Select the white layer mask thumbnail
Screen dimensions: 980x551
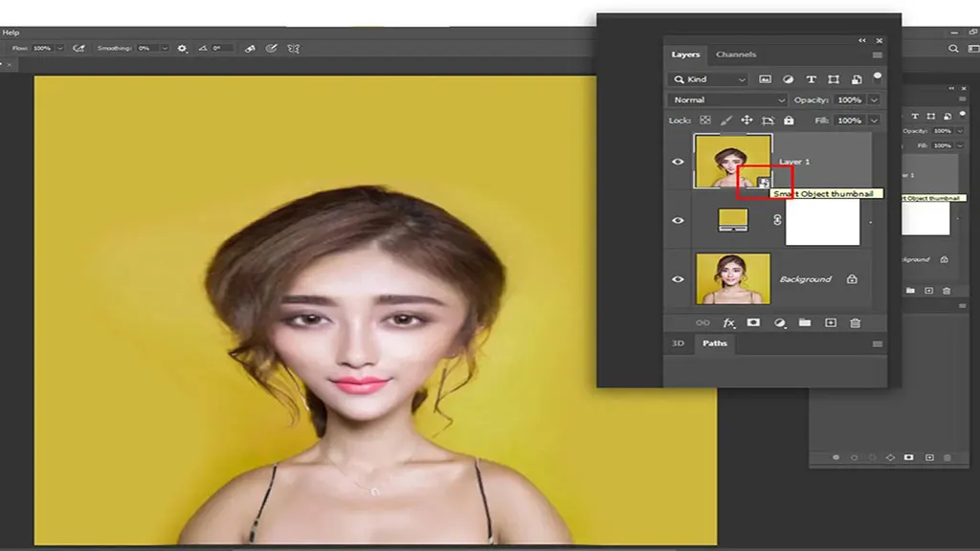click(822, 222)
